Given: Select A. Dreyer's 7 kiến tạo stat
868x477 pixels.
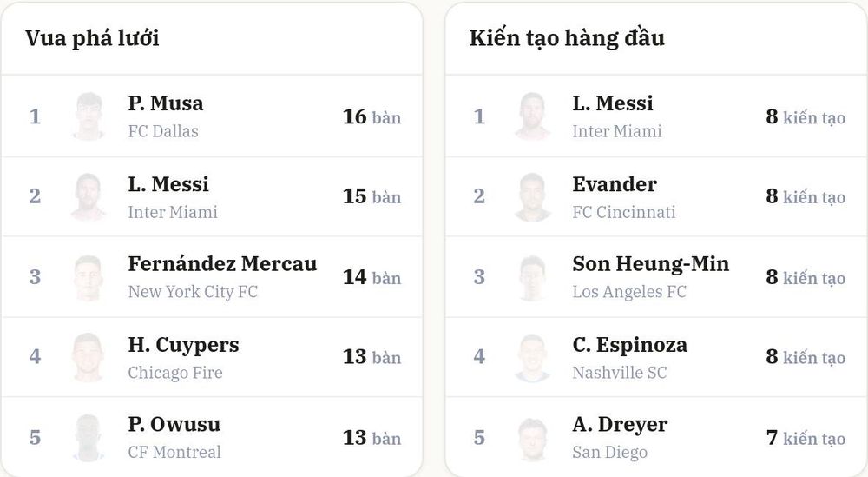Looking at the screenshot, I should (806, 438).
